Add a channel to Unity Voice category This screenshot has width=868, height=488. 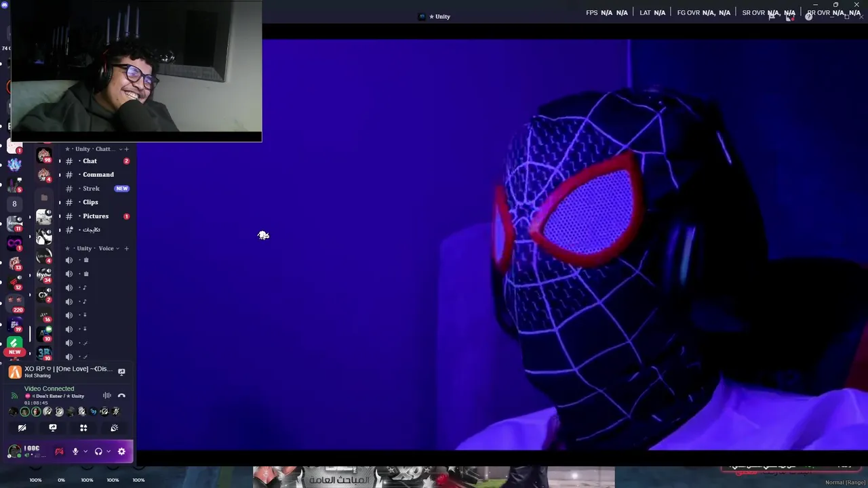coord(126,249)
